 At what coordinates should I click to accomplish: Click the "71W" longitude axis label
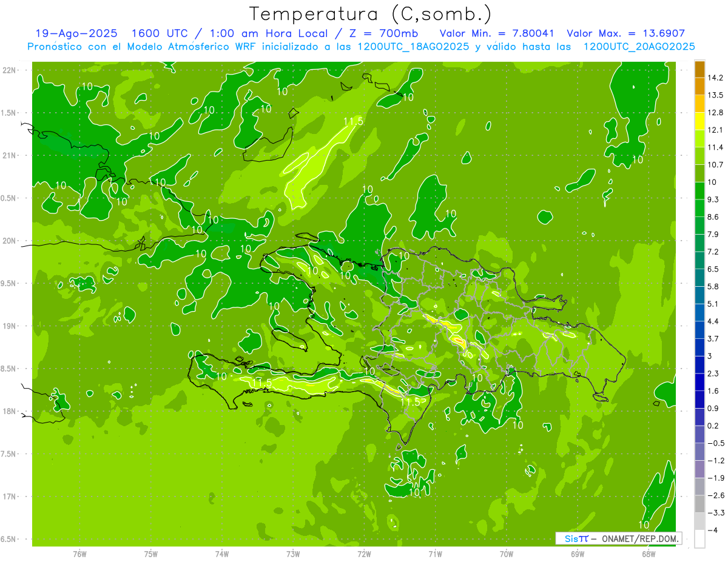pos(435,554)
